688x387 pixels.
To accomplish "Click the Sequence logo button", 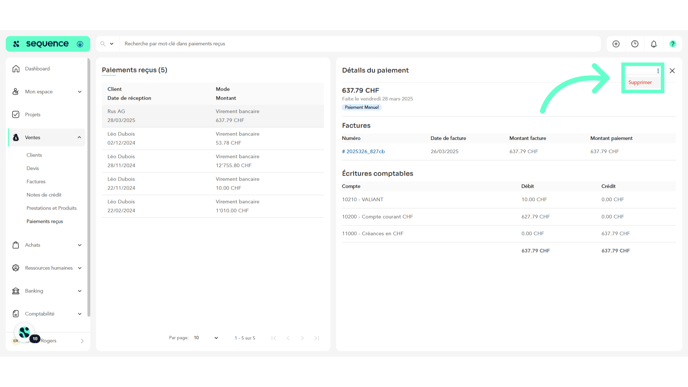I will tap(48, 44).
